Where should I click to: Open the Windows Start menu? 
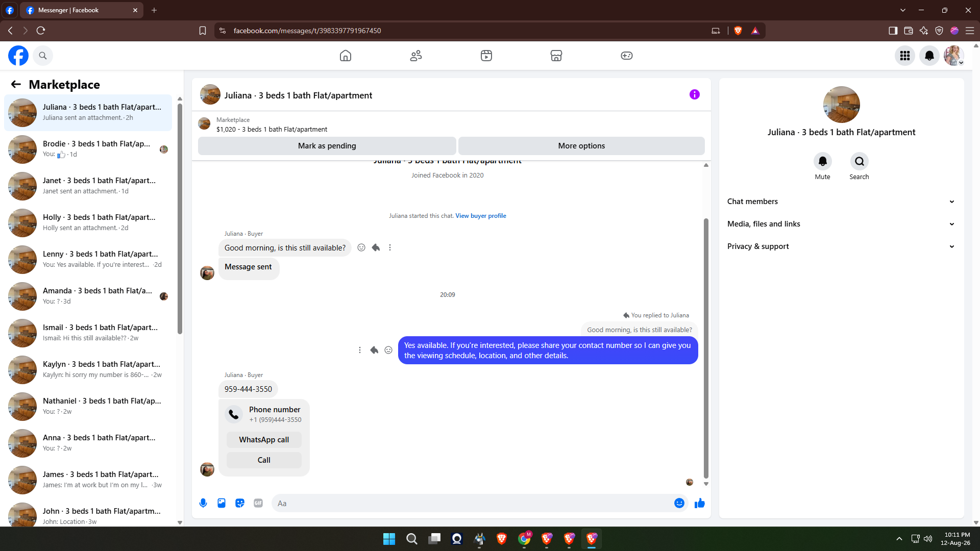389,539
